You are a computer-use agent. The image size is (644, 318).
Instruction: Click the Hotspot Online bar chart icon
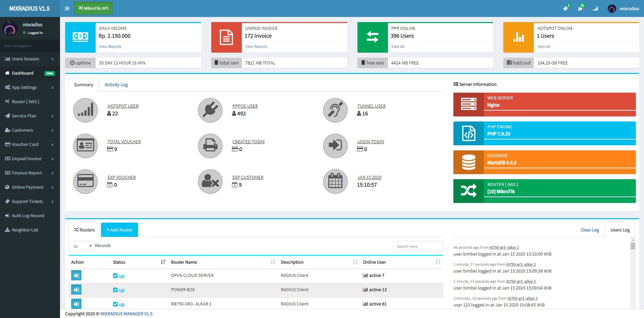[518, 37]
